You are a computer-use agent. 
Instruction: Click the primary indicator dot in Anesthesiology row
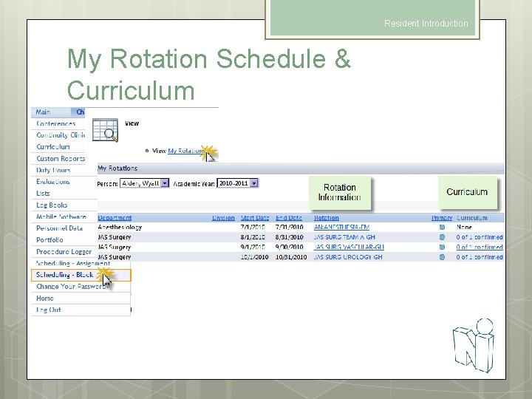tap(442, 227)
